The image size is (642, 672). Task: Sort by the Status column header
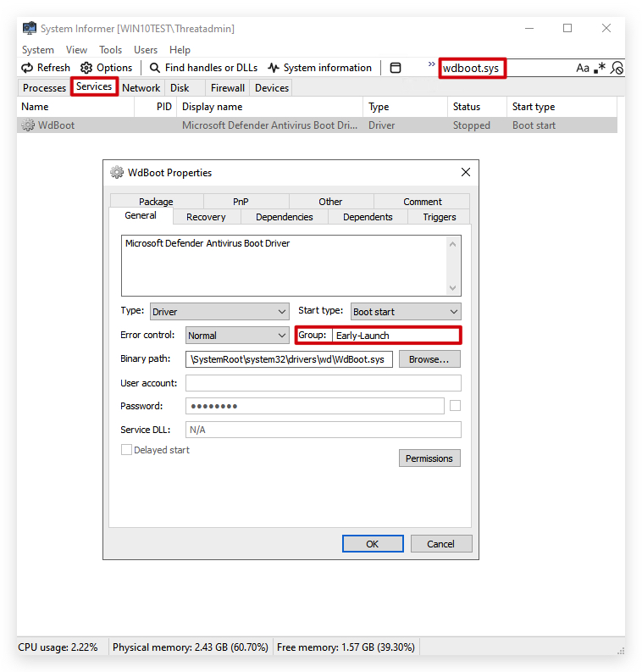pyautogui.click(x=478, y=107)
